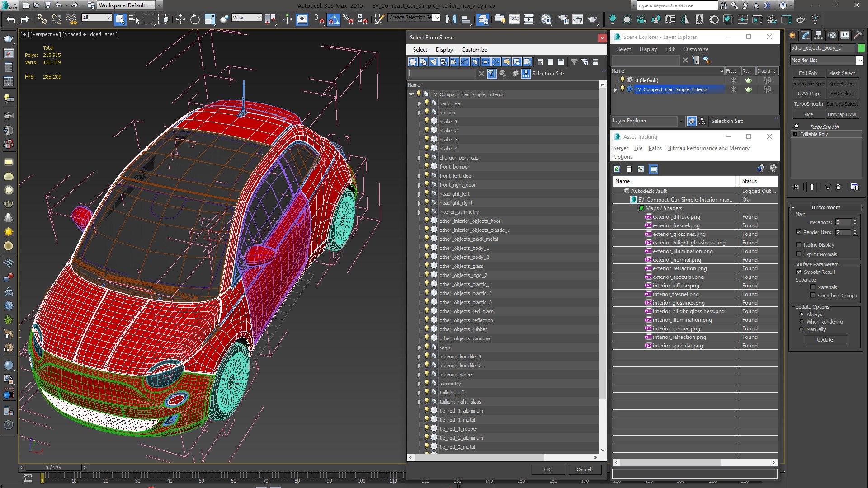Viewport: 868px width, 488px height.
Task: Enable Explicit Normals
Action: tap(799, 254)
